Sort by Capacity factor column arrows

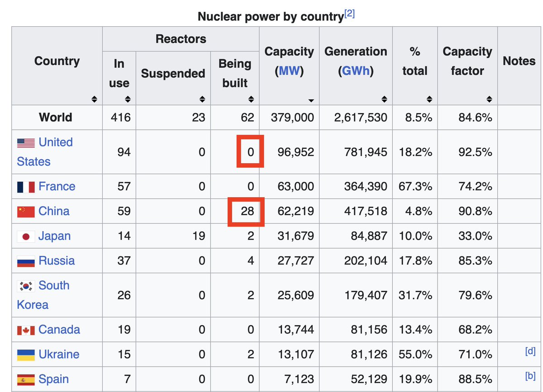pos(489,99)
